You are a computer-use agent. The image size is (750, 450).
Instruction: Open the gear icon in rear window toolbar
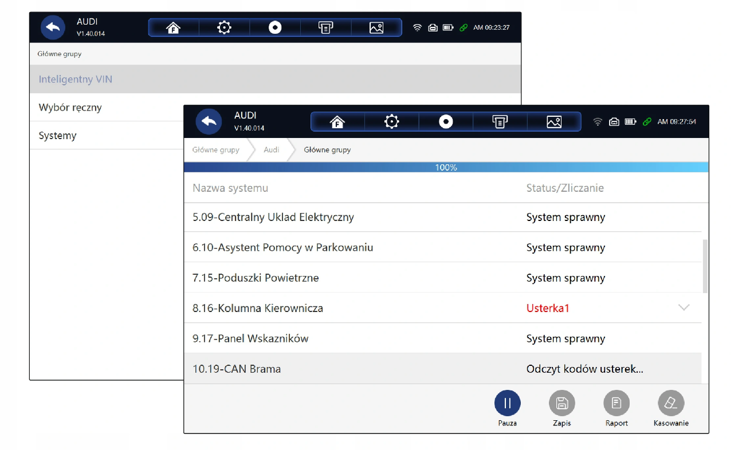point(224,28)
